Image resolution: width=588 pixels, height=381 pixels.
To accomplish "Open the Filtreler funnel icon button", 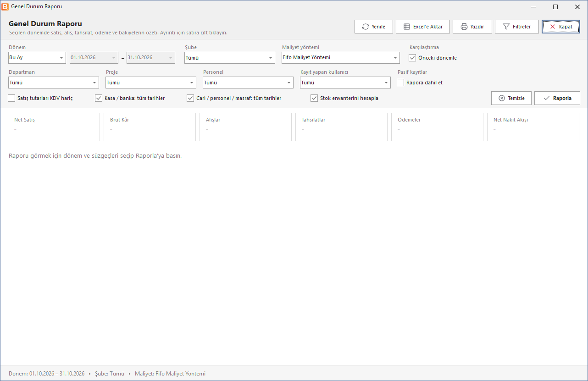I will (516, 27).
